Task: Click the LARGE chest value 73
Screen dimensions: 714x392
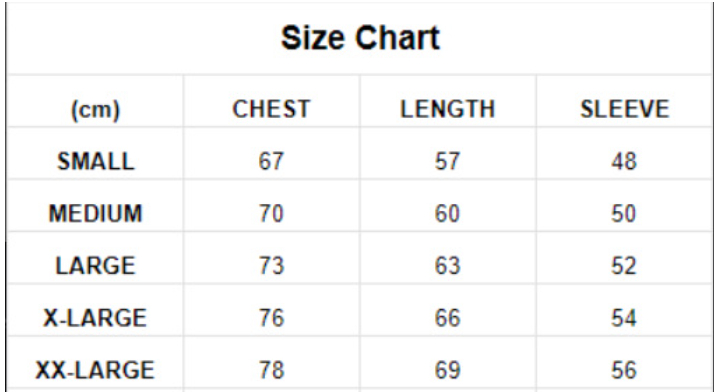Action: coord(271,265)
